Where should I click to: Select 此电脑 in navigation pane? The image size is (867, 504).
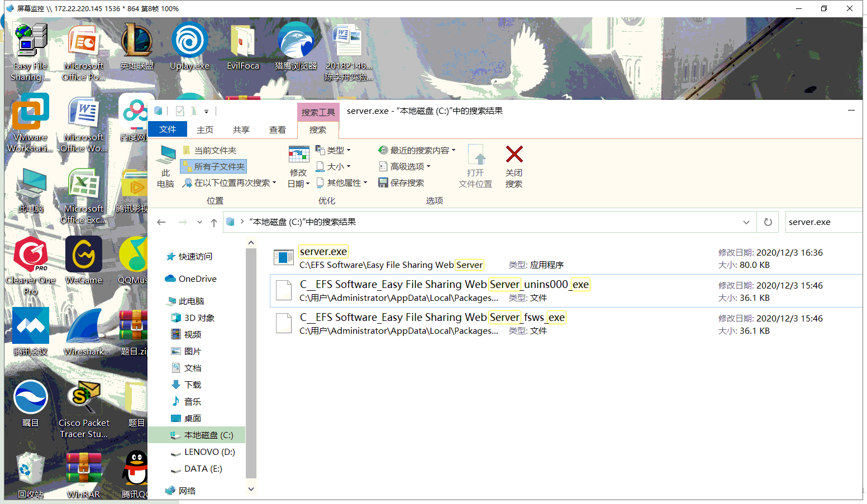[x=187, y=301]
